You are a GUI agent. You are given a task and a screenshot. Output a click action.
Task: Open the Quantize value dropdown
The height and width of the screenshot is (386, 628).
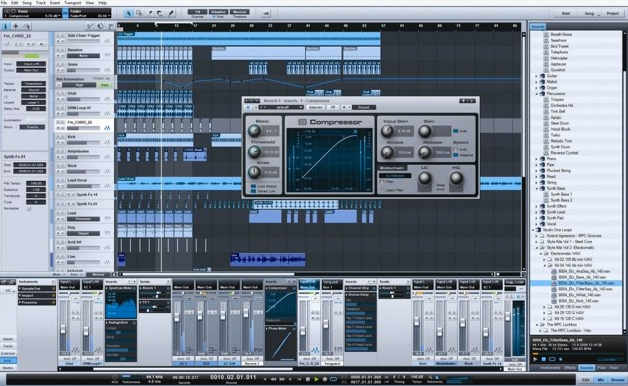click(198, 12)
